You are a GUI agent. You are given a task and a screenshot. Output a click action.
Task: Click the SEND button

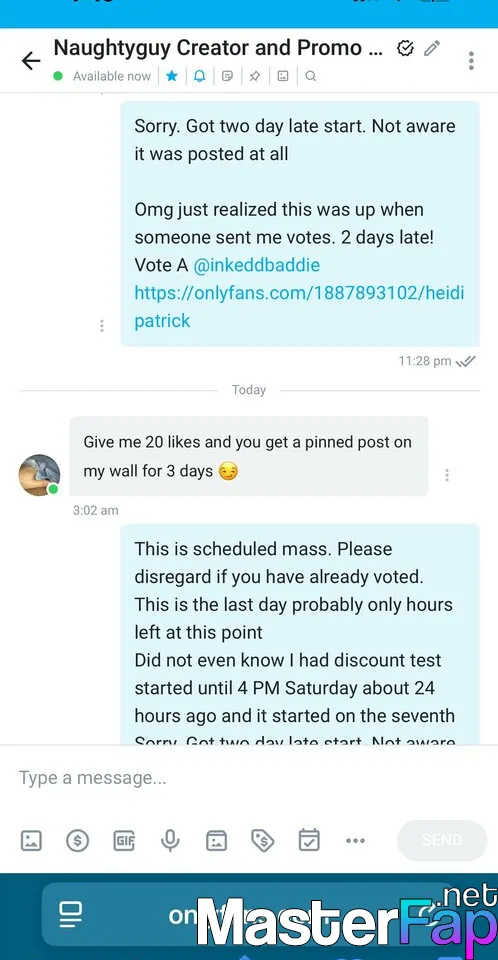point(442,840)
